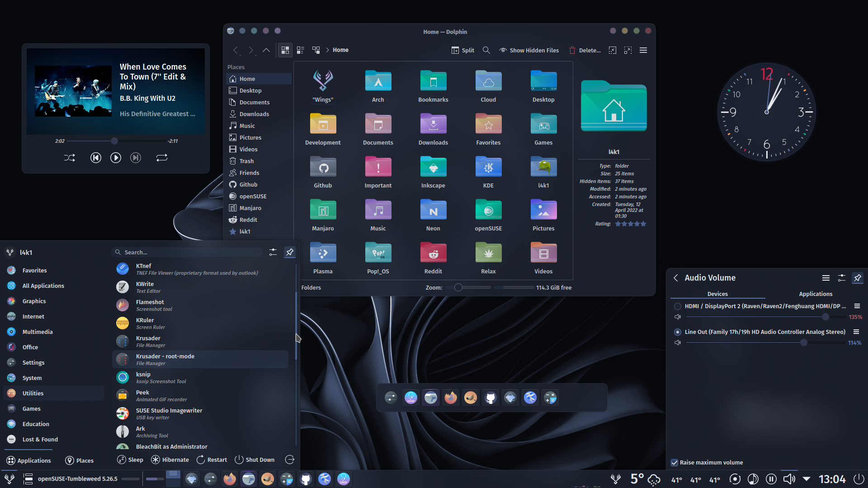Click the Dolphin icon in the bottom taskbar

(249, 479)
